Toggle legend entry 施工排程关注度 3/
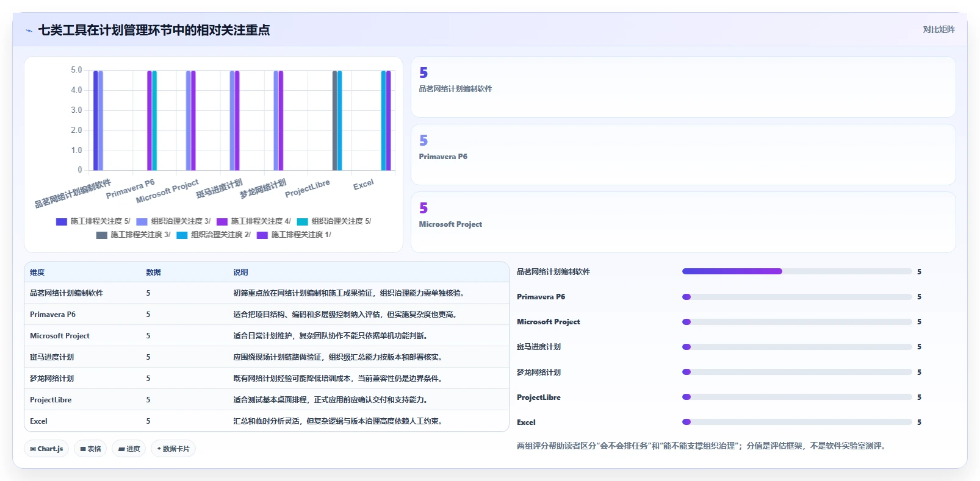The image size is (980, 481). point(133,235)
